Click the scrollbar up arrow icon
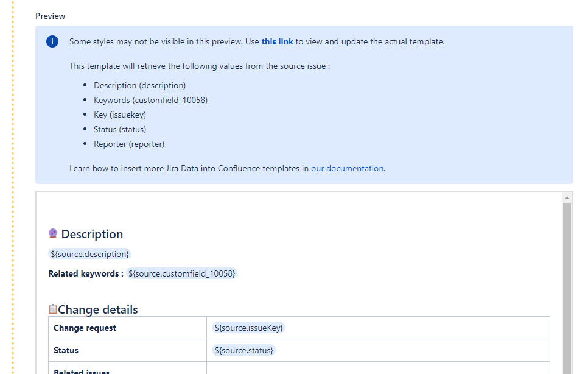588x374 pixels. [567, 197]
